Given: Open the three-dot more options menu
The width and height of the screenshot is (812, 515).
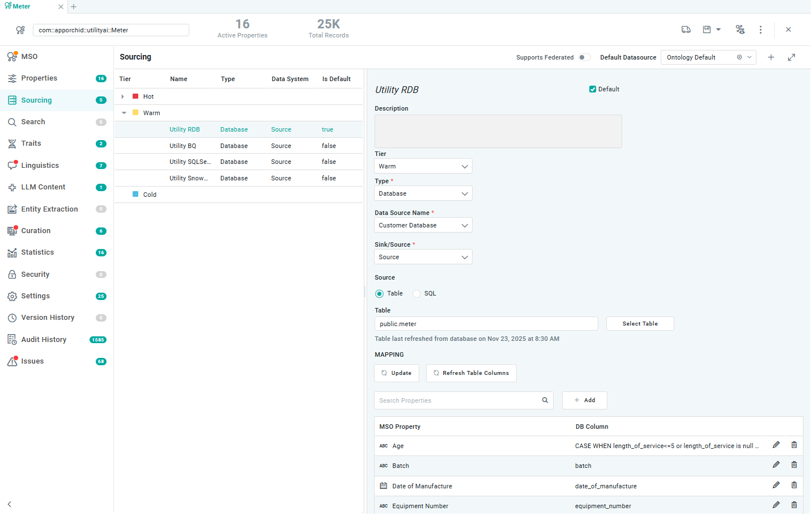Looking at the screenshot, I should click(x=760, y=29).
